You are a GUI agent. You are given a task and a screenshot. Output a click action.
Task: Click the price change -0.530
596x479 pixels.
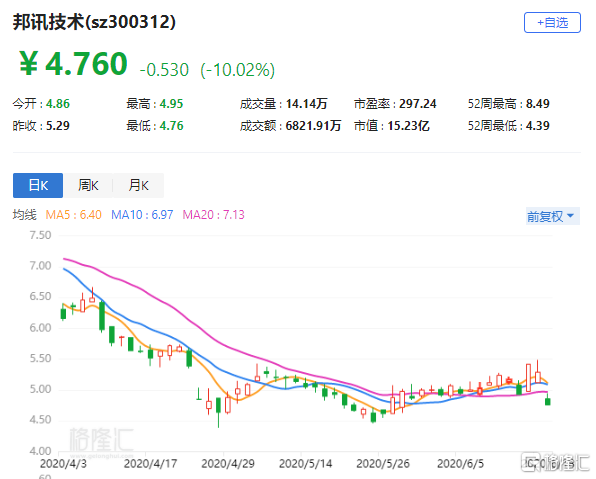164,70
